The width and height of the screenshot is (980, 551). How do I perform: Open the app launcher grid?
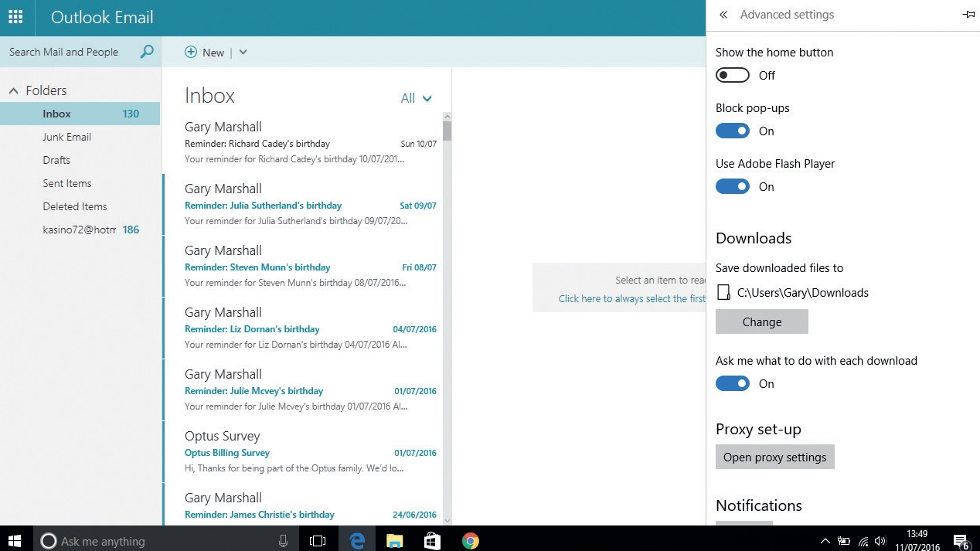click(15, 17)
